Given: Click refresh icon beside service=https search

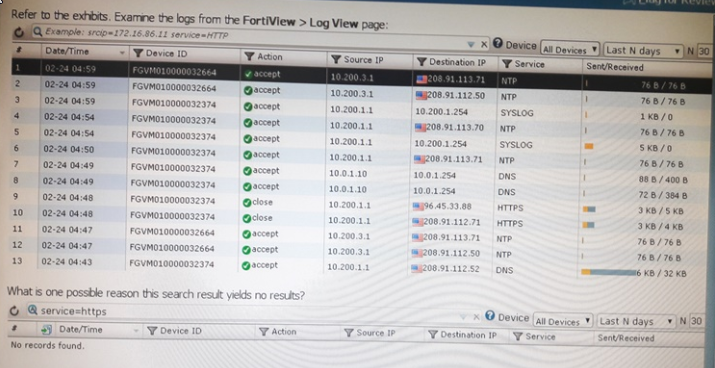Looking at the screenshot, I should coord(15,311).
